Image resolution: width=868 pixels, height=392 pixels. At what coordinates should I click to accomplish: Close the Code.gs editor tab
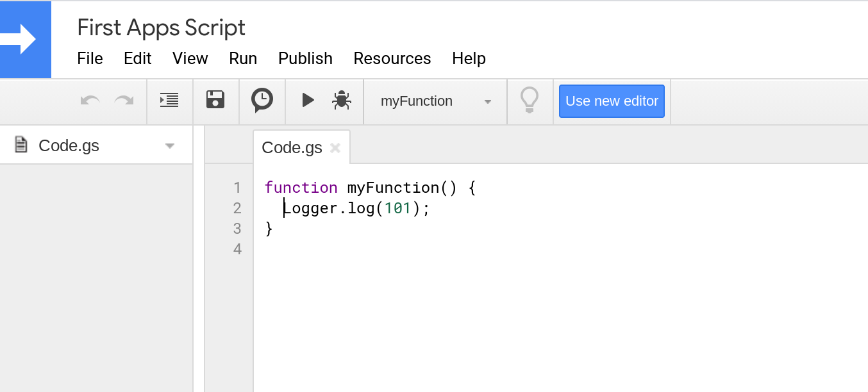coord(335,148)
